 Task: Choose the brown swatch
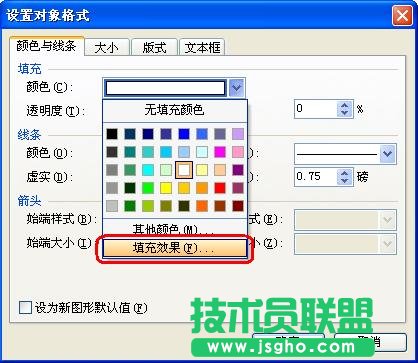pyautogui.click(x=220, y=206)
